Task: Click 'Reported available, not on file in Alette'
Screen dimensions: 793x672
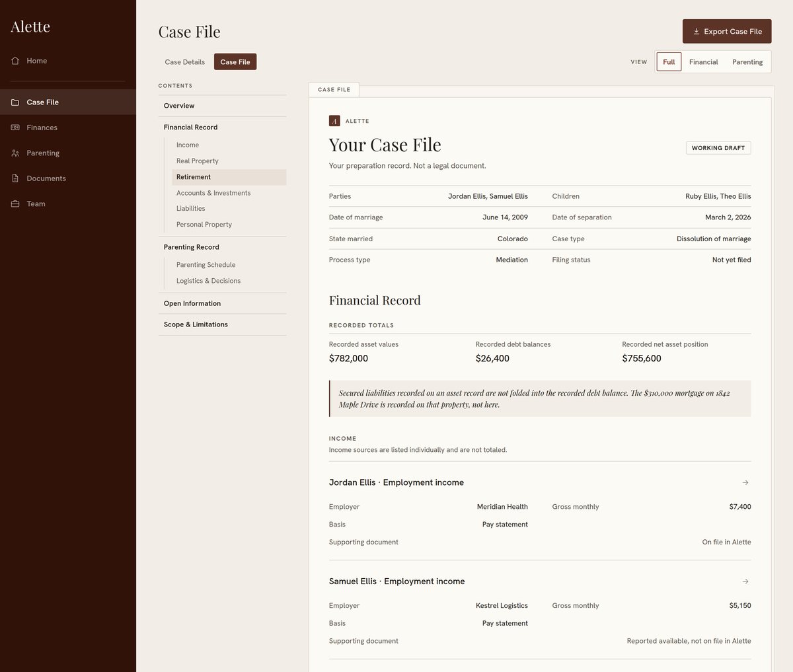Action: coord(689,641)
